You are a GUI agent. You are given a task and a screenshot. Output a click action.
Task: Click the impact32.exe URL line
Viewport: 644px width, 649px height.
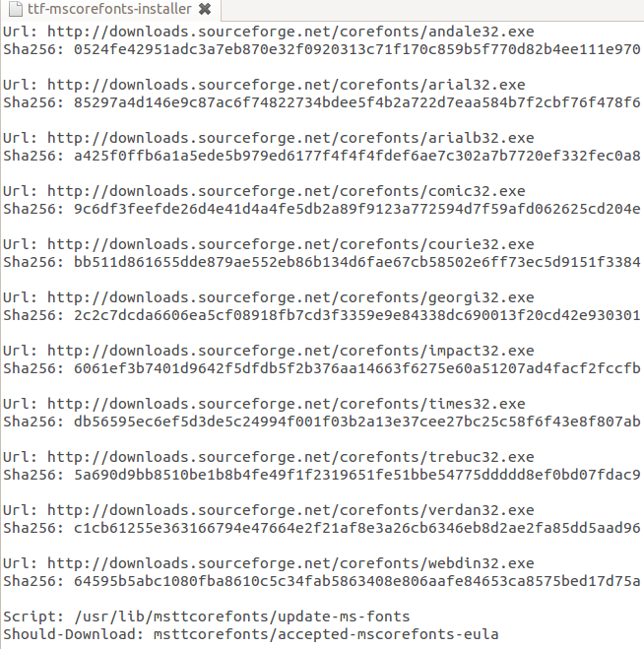269,351
